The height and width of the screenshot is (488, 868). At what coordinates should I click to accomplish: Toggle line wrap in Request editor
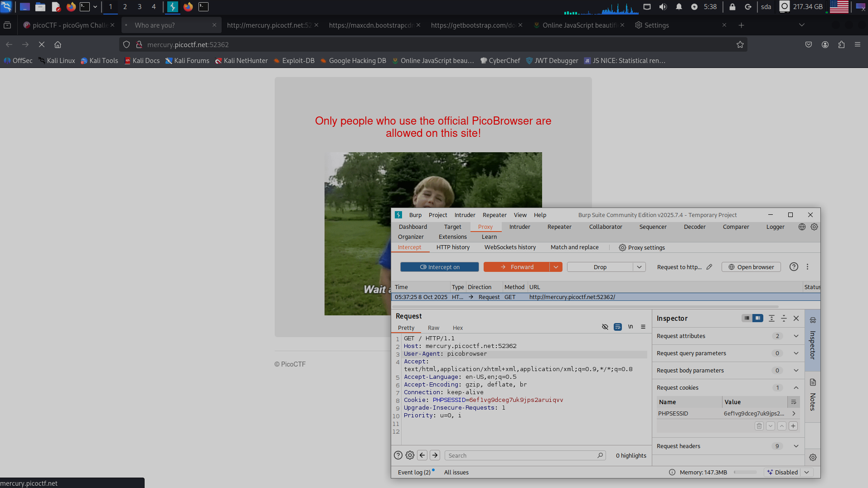pos(617,327)
